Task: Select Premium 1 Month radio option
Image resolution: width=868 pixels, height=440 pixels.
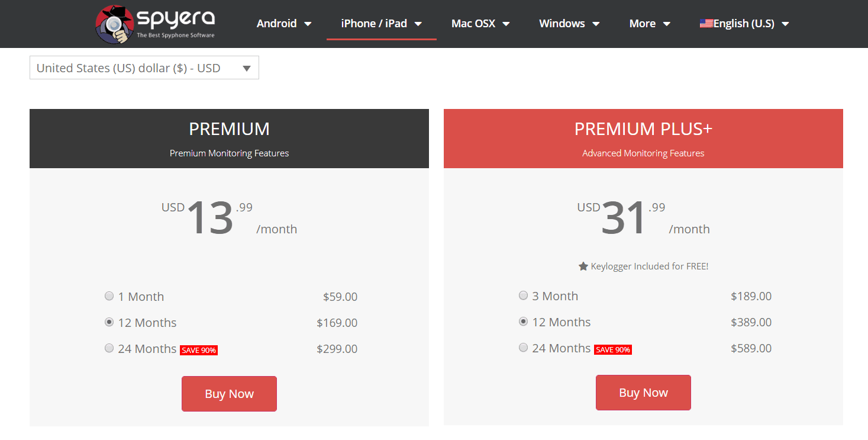Action: [x=109, y=296]
